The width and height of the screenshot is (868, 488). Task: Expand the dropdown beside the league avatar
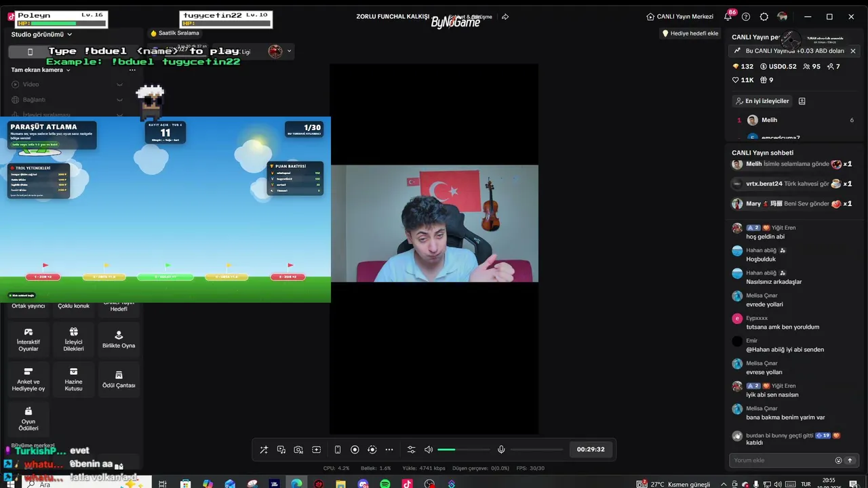289,51
